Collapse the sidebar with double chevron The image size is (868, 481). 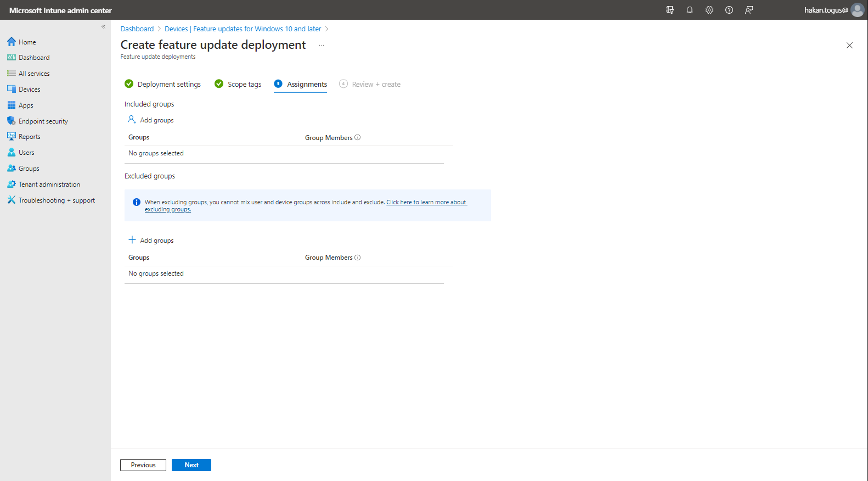(103, 26)
